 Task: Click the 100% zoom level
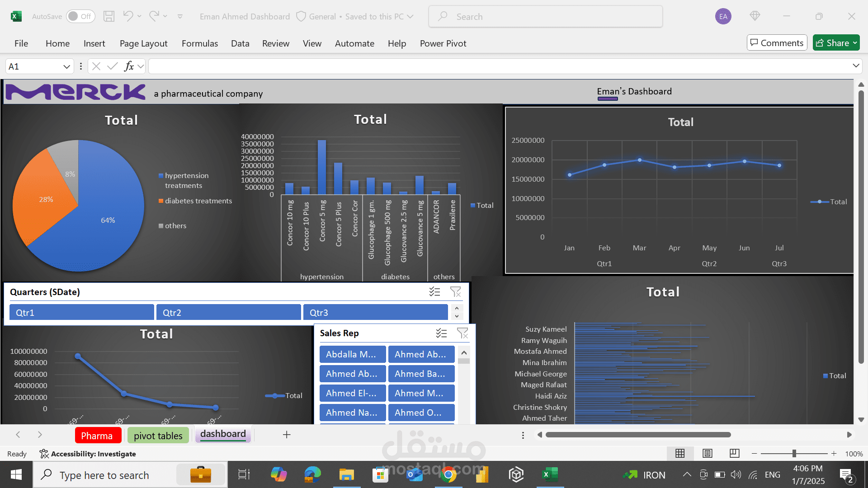click(x=854, y=454)
